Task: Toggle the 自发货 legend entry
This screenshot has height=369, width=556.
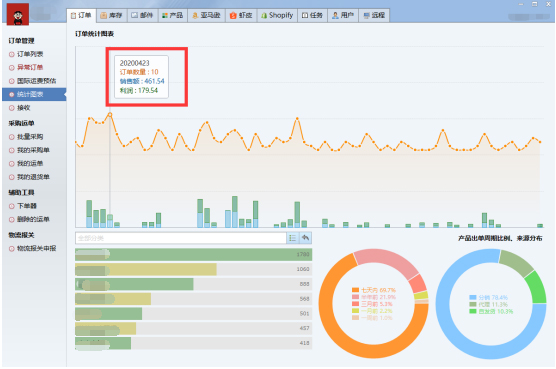Action: (x=491, y=312)
